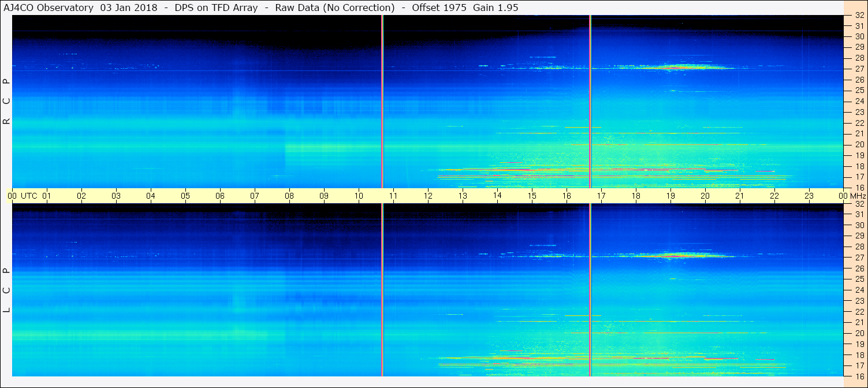Click hour label "13" on time axis
This screenshot has height=388, width=868.
[x=463, y=196]
